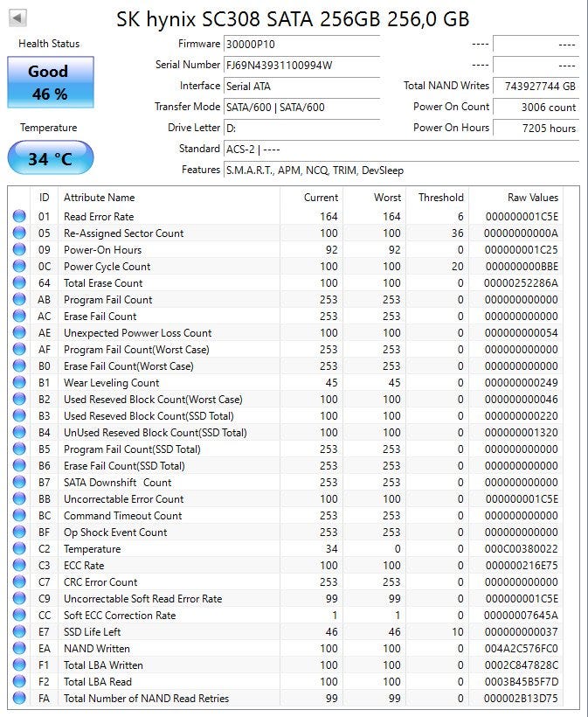The height and width of the screenshot is (717, 588).
Task: Click the Attribute Name column header
Action: 169,198
